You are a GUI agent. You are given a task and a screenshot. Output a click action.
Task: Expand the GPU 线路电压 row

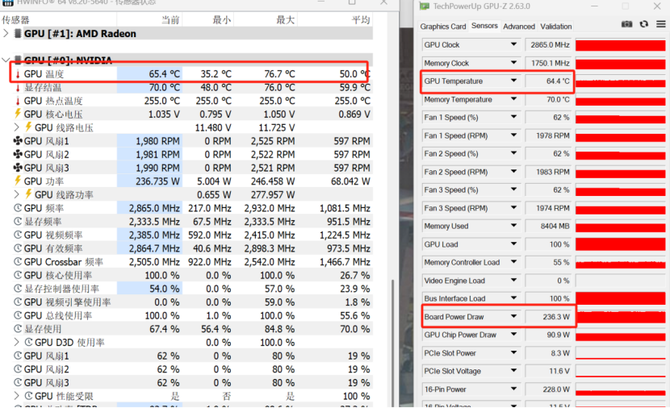pos(16,127)
